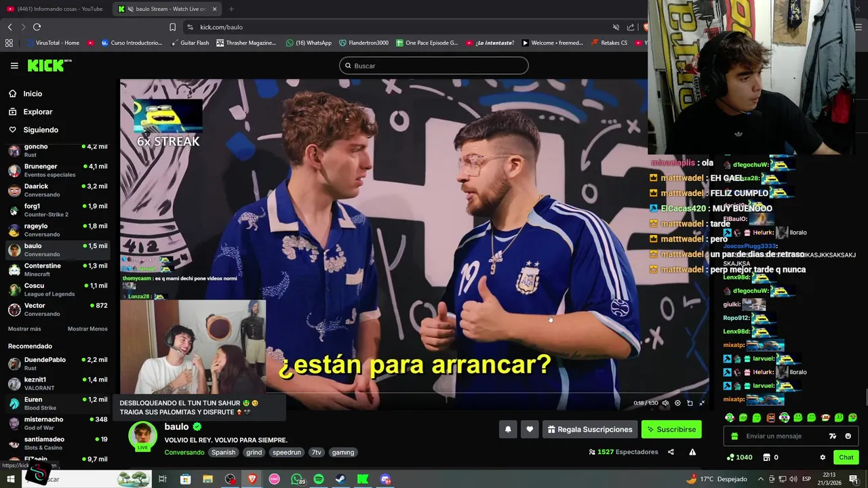This screenshot has height=488, width=868.
Task: Open recommended channel santiamadeo
Action: 58,443
